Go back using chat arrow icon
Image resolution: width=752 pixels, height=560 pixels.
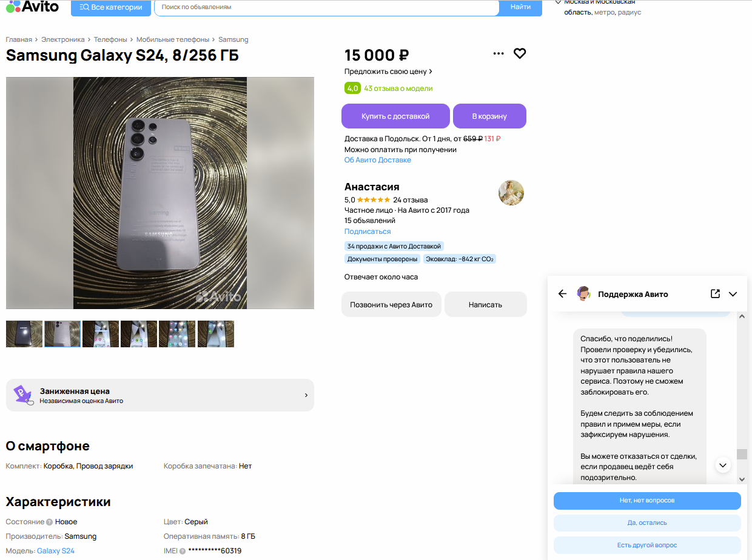coord(562,294)
